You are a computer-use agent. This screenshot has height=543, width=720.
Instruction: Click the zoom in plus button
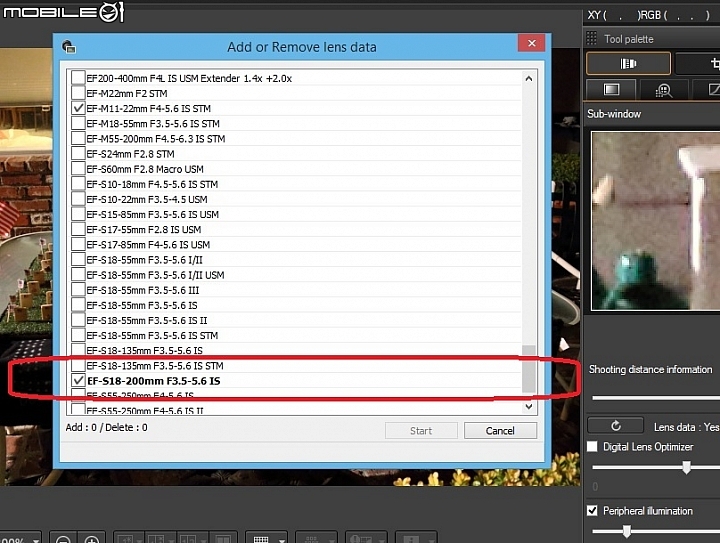tap(92, 538)
